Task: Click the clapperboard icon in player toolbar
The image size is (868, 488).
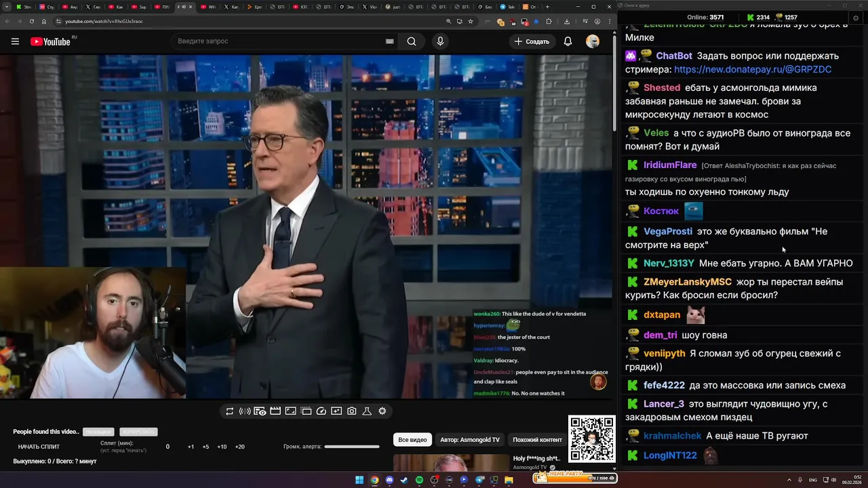Action: (x=275, y=411)
